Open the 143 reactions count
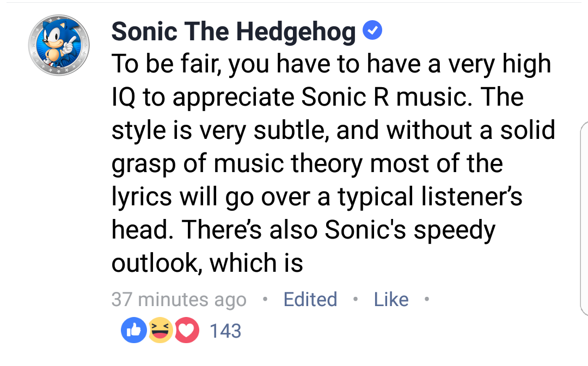 [225, 331]
